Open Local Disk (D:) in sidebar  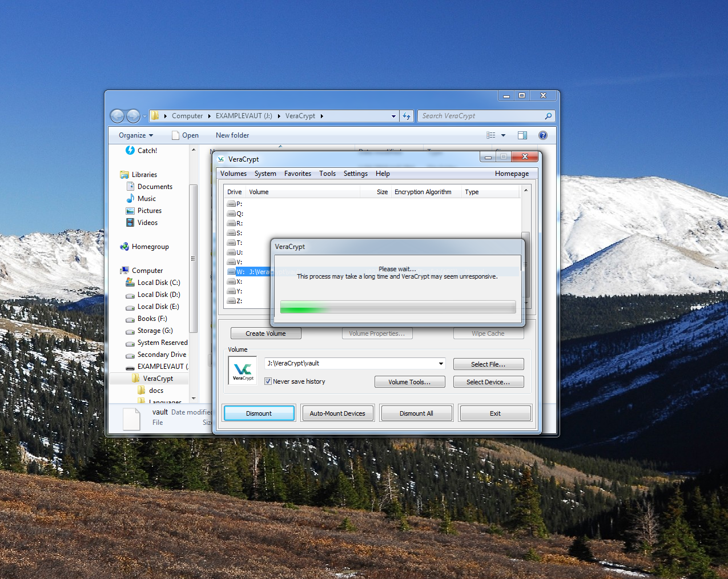[x=153, y=295]
